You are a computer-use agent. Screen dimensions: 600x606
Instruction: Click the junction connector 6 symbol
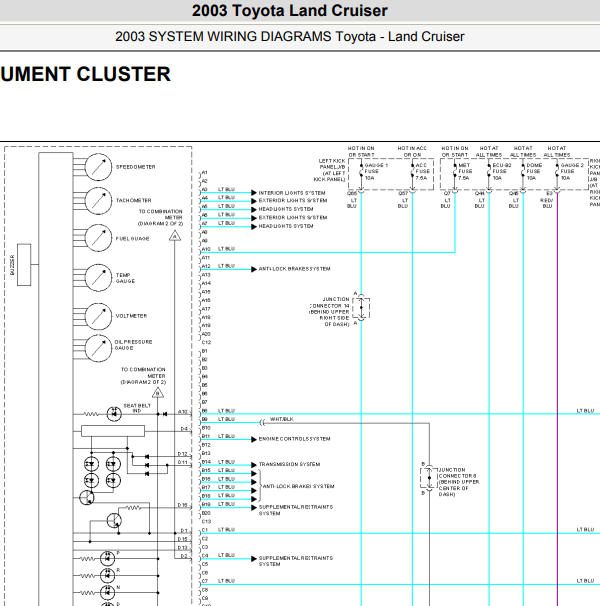pyautogui.click(x=429, y=478)
